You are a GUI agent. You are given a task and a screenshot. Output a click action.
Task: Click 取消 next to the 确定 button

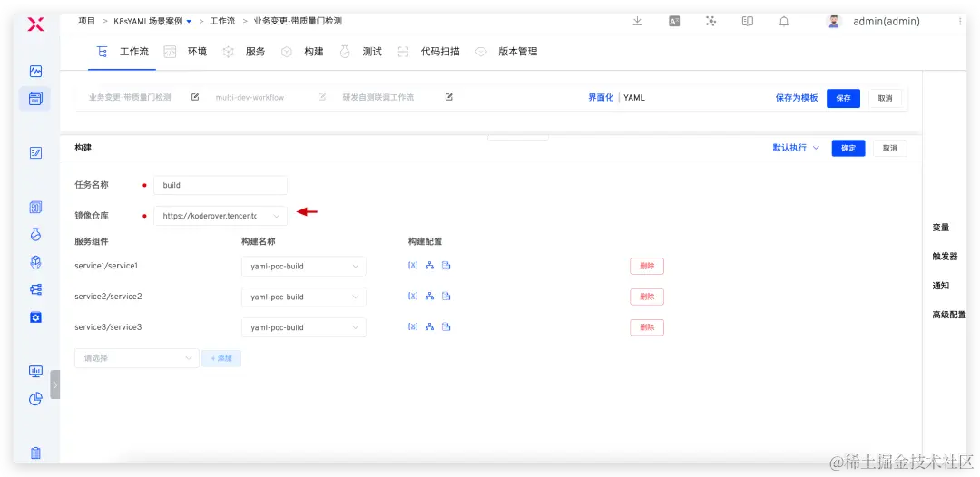[890, 148]
